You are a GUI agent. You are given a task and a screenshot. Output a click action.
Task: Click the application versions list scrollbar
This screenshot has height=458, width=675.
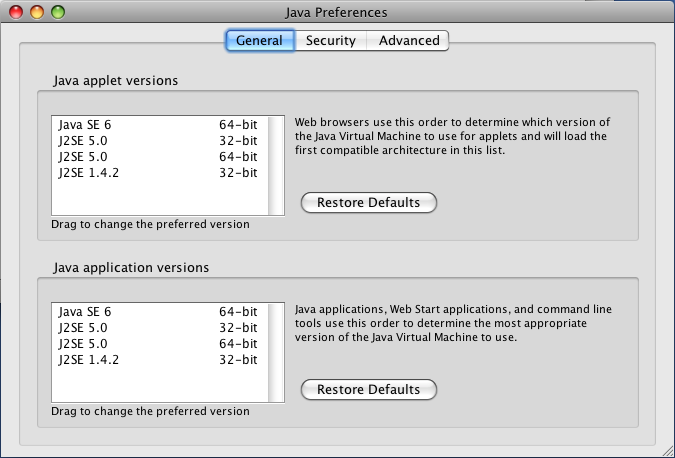[276, 353]
